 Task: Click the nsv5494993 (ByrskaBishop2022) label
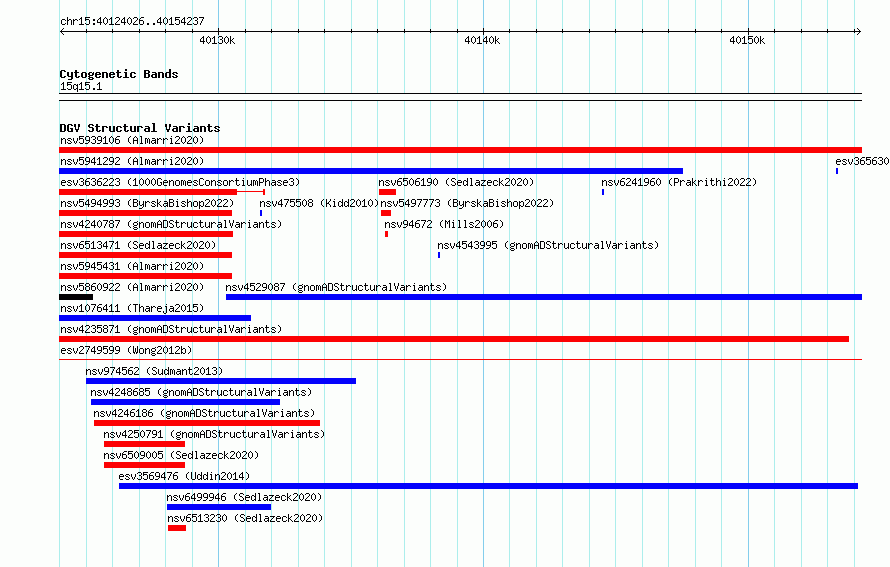coord(147,203)
